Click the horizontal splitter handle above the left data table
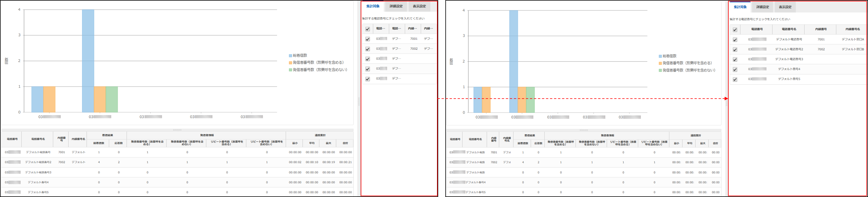868x197 pixels. coord(177,130)
